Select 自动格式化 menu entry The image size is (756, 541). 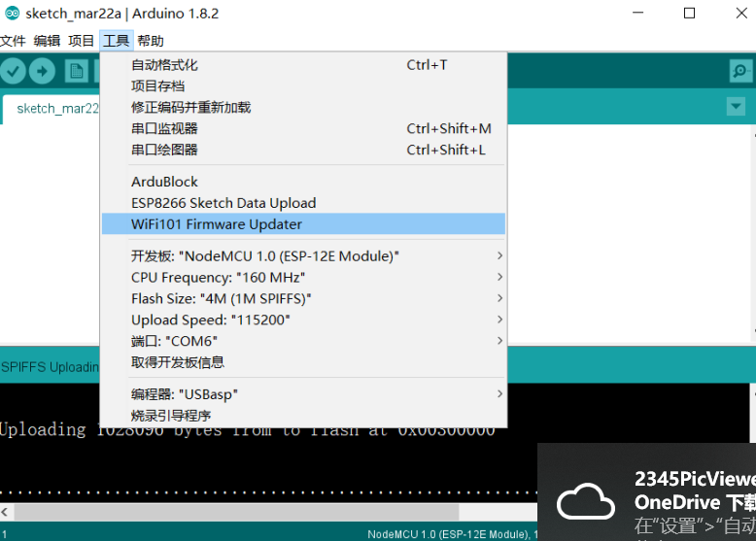coord(304,65)
